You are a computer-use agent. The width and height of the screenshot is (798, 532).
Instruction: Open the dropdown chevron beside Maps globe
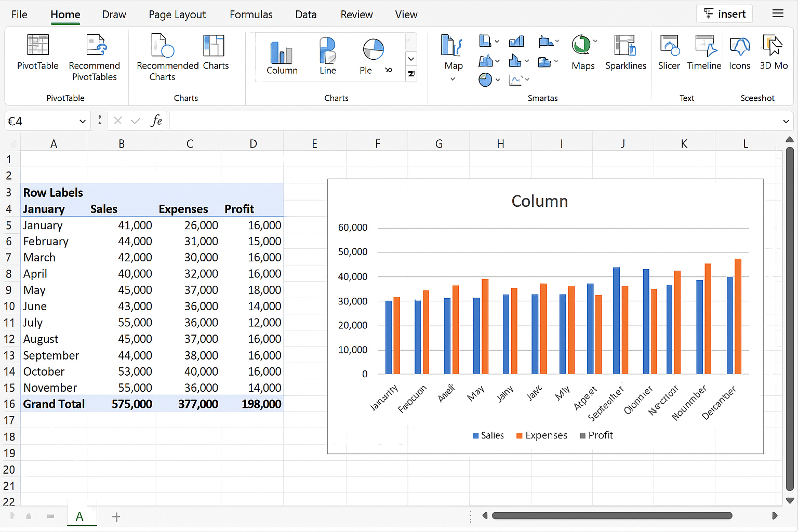pyautogui.click(x=595, y=41)
